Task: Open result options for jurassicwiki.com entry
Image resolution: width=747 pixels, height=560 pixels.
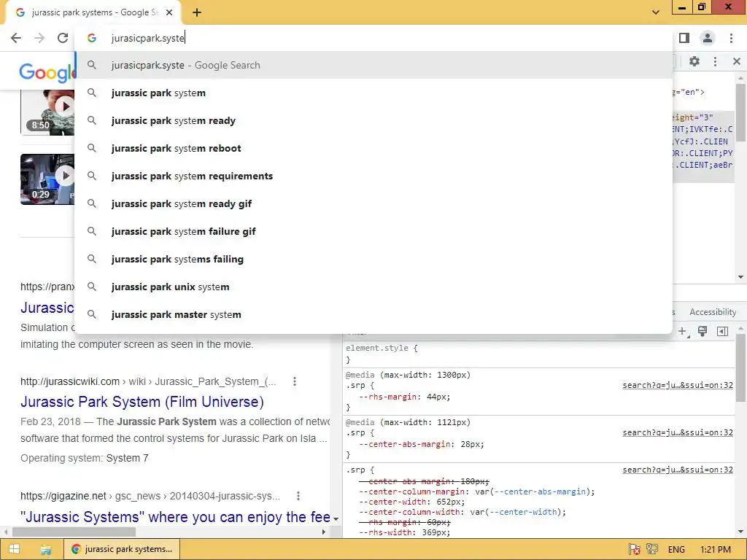Action: [295, 381]
